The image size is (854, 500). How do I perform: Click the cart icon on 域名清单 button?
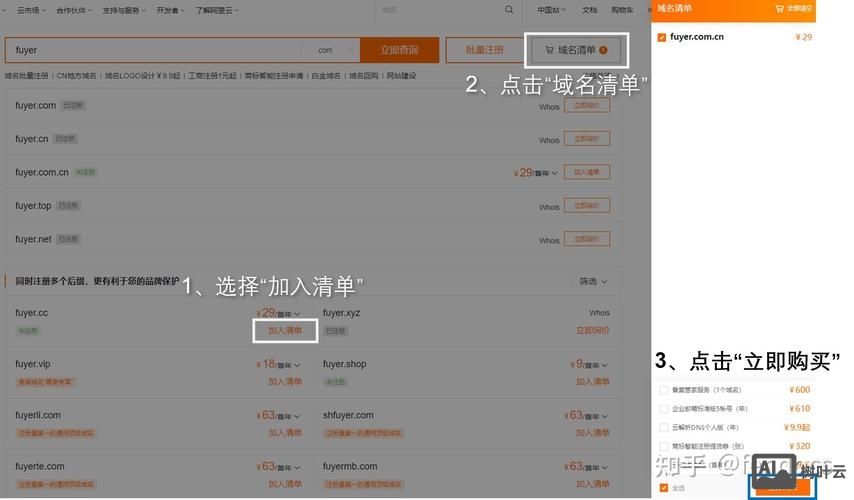[550, 50]
